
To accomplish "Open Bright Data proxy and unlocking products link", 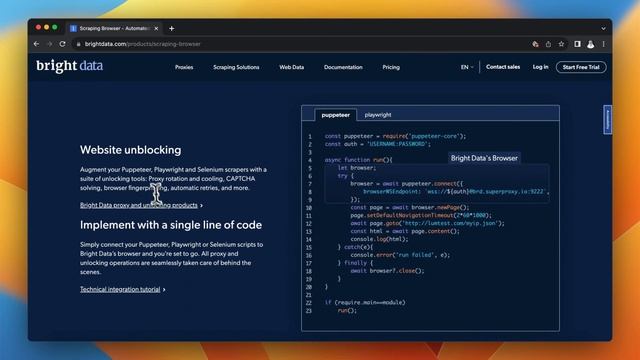I will pos(139,205).
